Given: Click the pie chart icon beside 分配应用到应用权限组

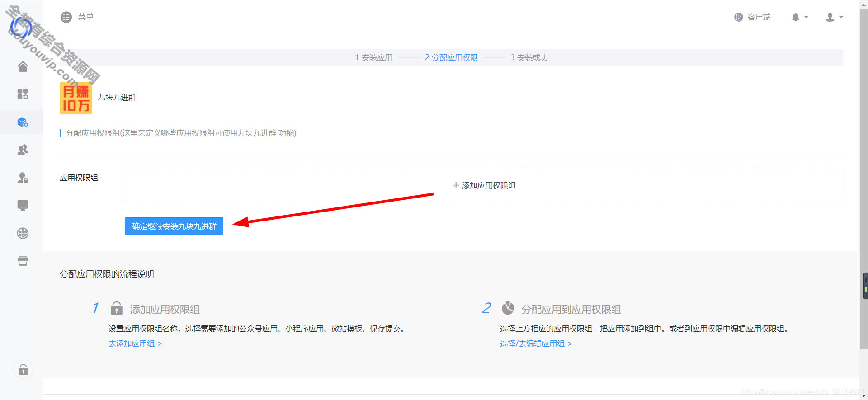Looking at the screenshot, I should [x=508, y=308].
